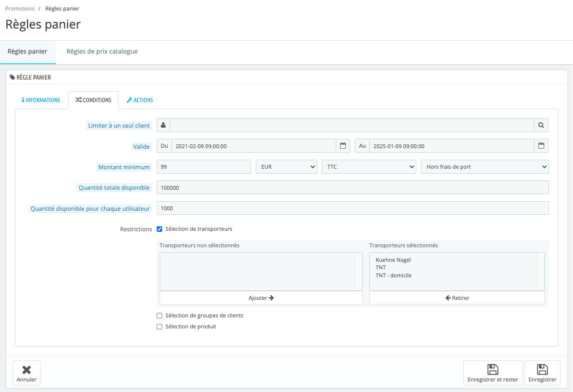This screenshot has width=573, height=392.
Task: Open the Actions tab
Action: 140,100
